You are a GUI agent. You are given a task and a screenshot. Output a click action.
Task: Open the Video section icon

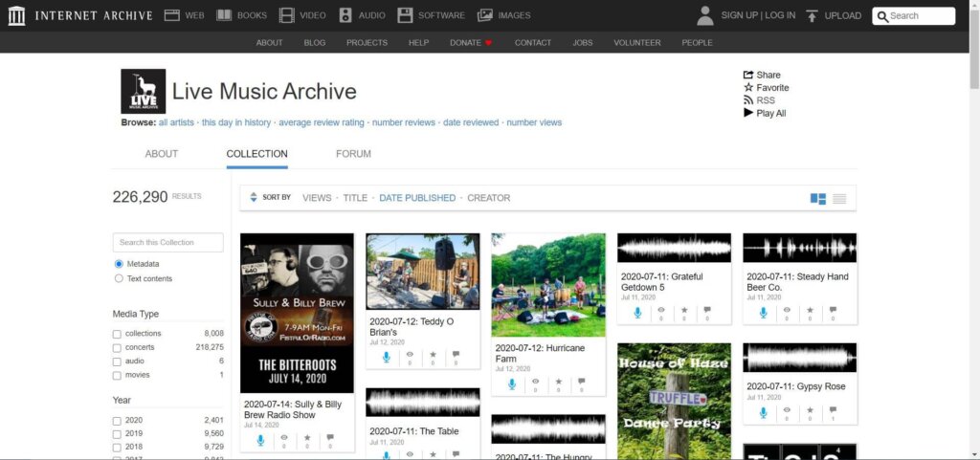click(287, 15)
